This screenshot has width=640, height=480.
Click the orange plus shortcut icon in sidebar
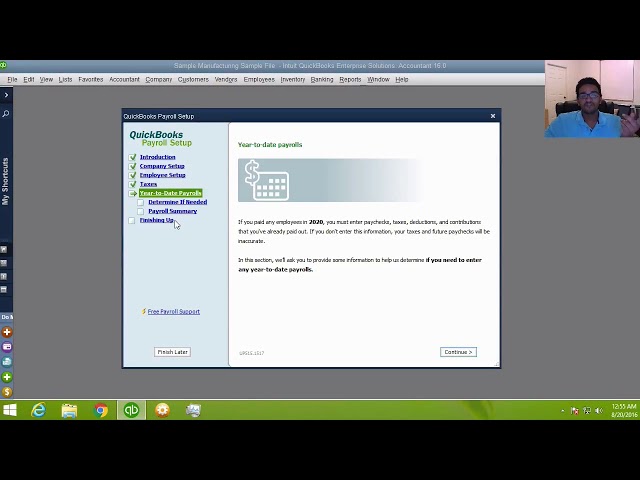[x=7, y=332]
